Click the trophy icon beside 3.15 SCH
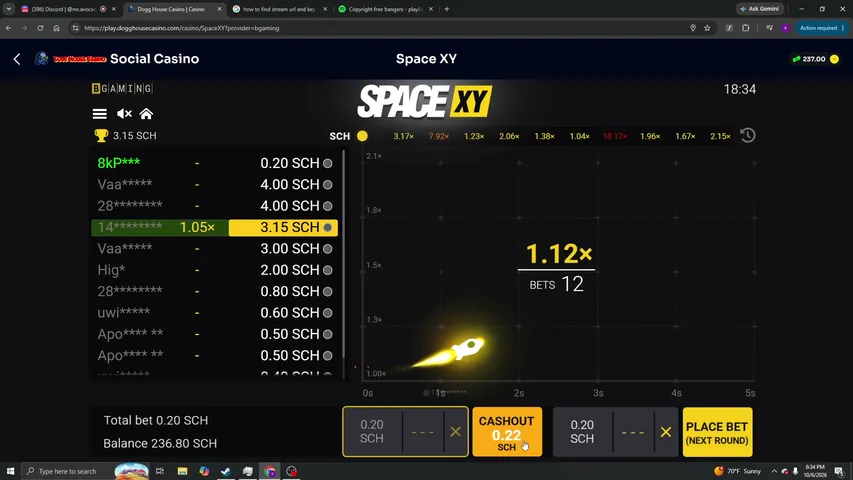853x480 pixels. [101, 136]
